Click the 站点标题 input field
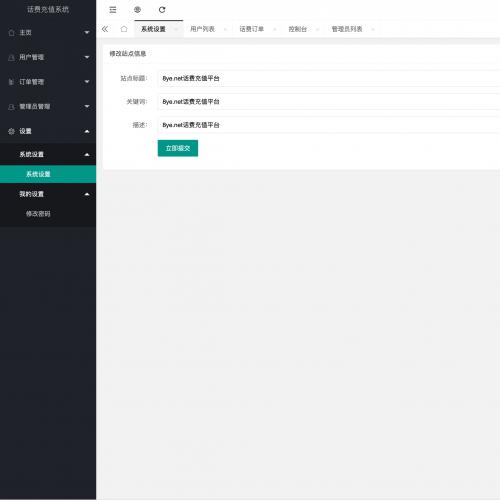500x500 pixels. (x=329, y=78)
